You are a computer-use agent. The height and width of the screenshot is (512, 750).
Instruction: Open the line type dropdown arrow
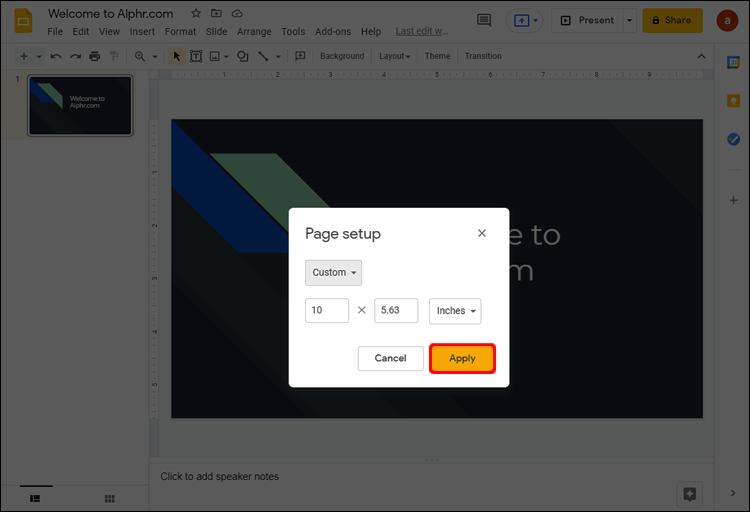tap(278, 56)
